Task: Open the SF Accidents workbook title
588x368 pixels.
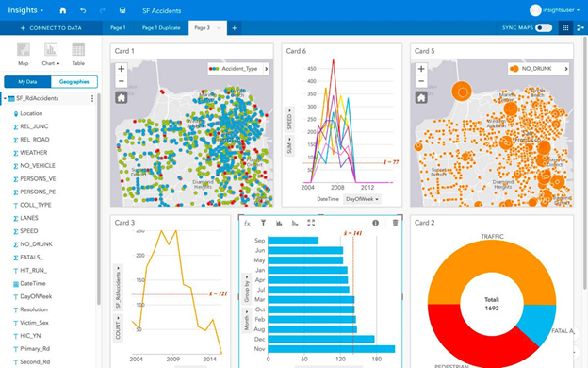Action: 162,11
